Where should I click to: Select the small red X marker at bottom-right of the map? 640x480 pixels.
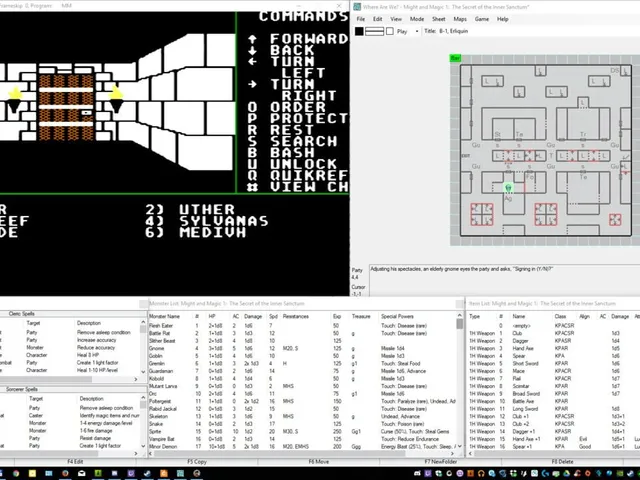pyautogui.click(x=615, y=220)
